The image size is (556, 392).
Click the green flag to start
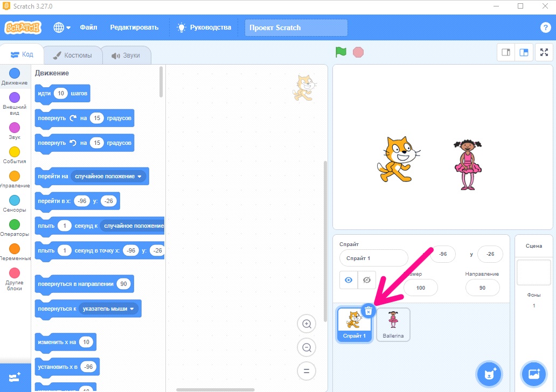point(340,52)
